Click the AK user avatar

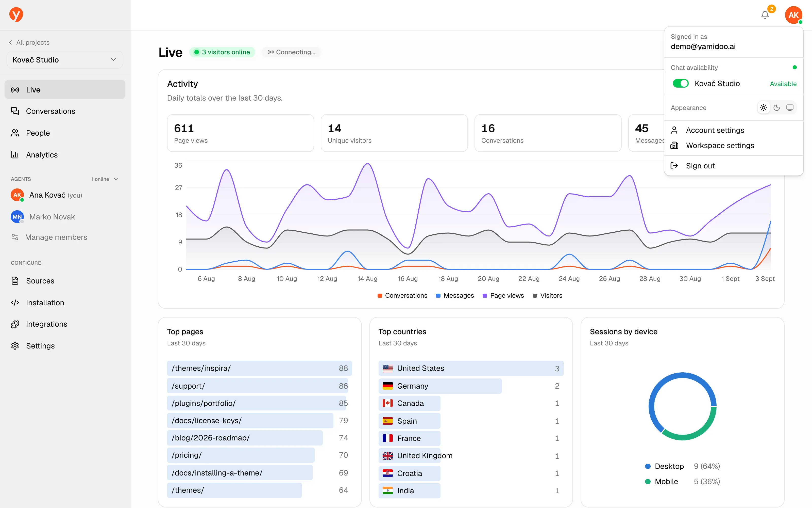[x=793, y=15]
